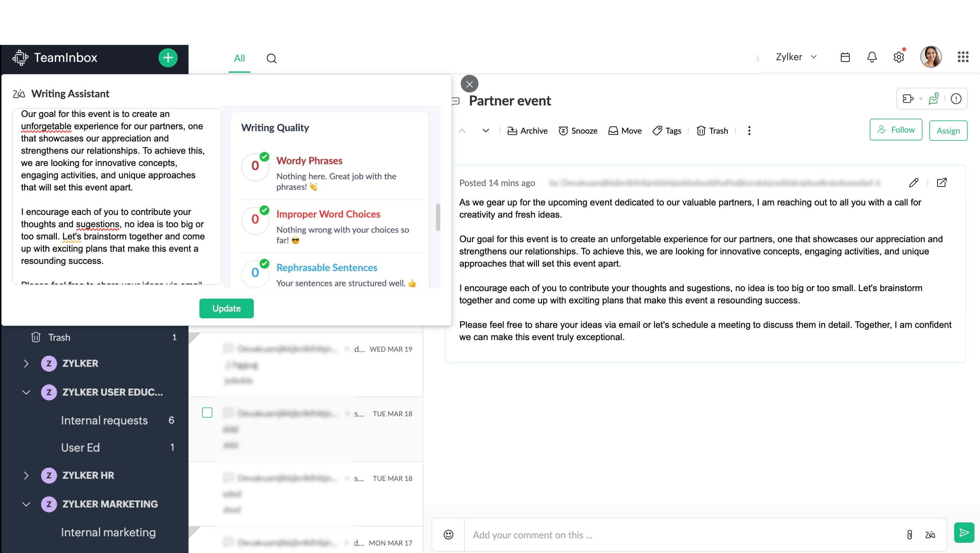Viewport: 980px width, 553px height.
Task: Click the Snooze toolbar button
Action: click(x=578, y=131)
